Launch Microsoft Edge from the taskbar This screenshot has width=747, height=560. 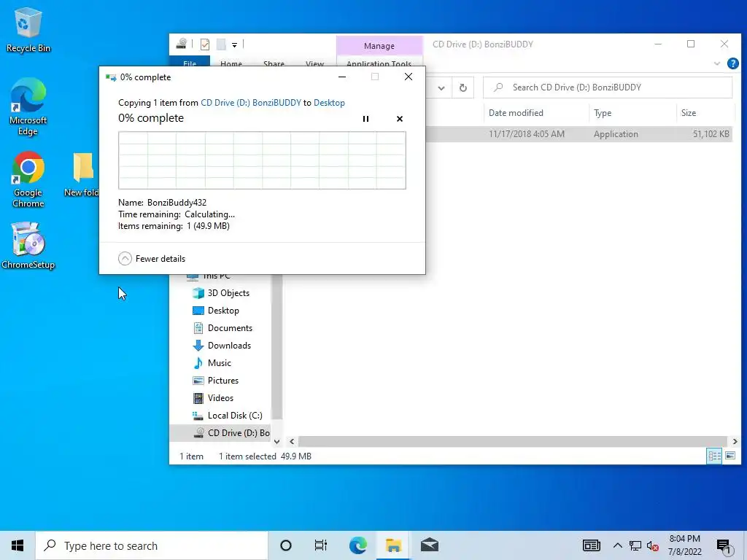357,545
